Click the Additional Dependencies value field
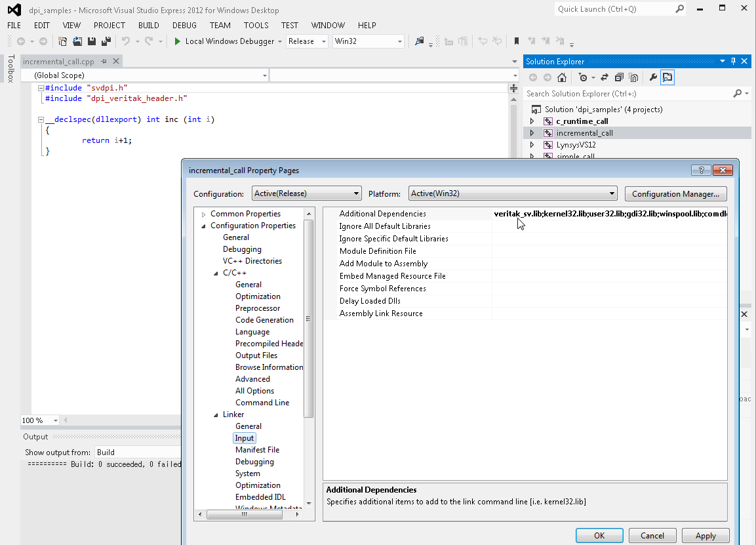Image resolution: width=756 pixels, height=545 pixels. 609,214
